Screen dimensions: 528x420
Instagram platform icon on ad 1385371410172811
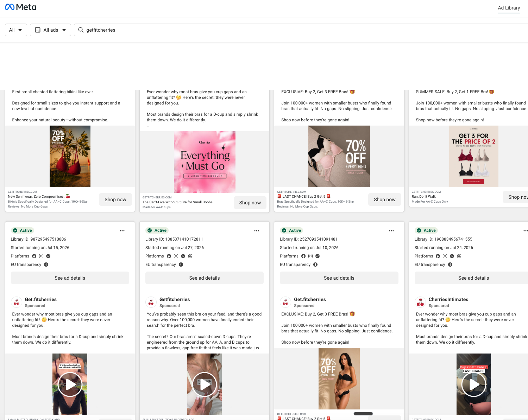[x=176, y=256]
